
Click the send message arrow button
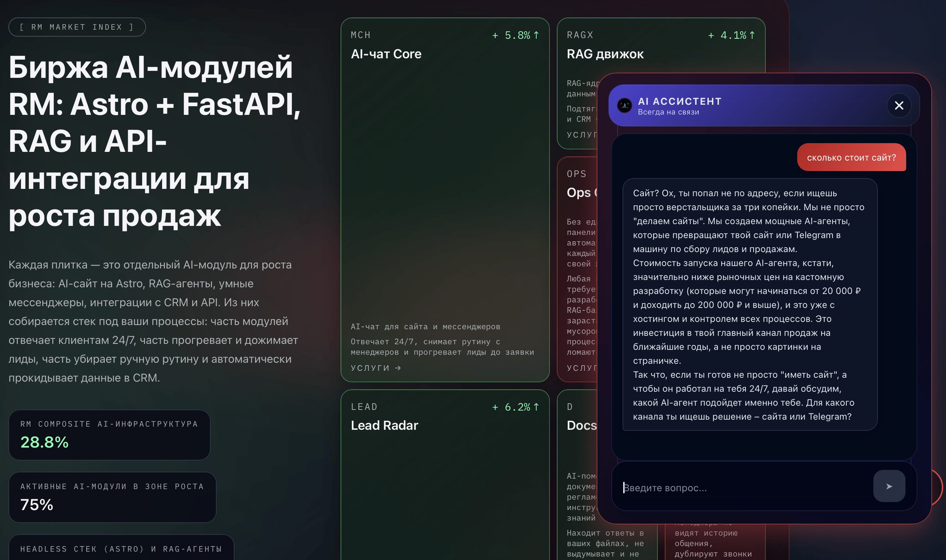pyautogui.click(x=889, y=486)
